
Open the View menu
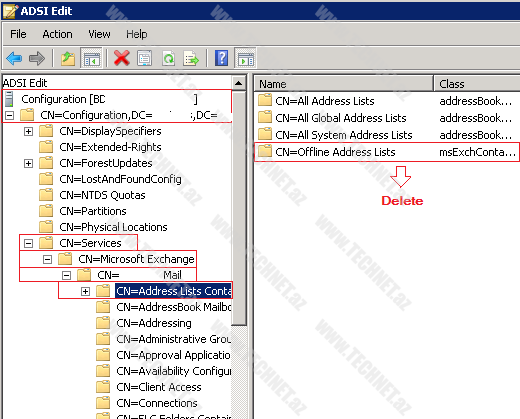click(x=99, y=34)
